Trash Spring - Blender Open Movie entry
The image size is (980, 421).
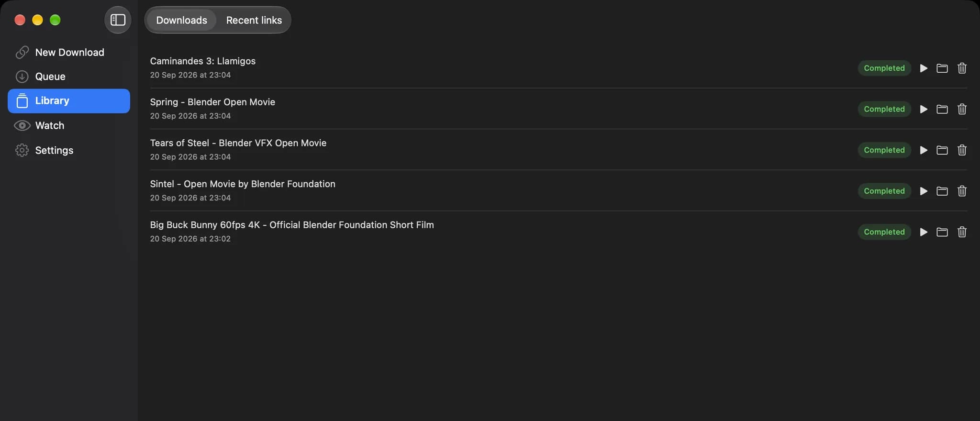click(962, 109)
